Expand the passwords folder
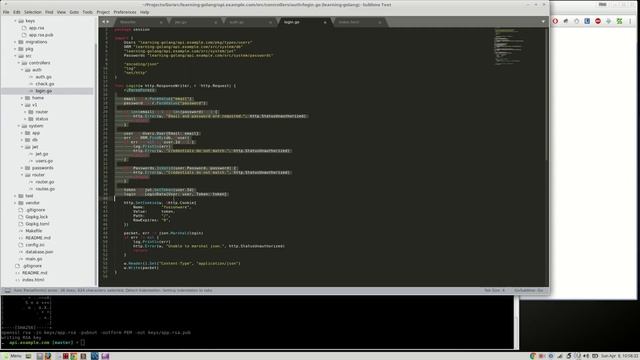This screenshot has width=640, height=360. click(x=22, y=168)
